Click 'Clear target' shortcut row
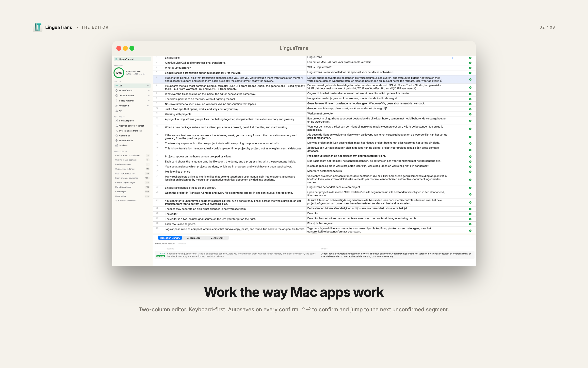The width and height of the screenshot is (588, 368). pos(133,192)
